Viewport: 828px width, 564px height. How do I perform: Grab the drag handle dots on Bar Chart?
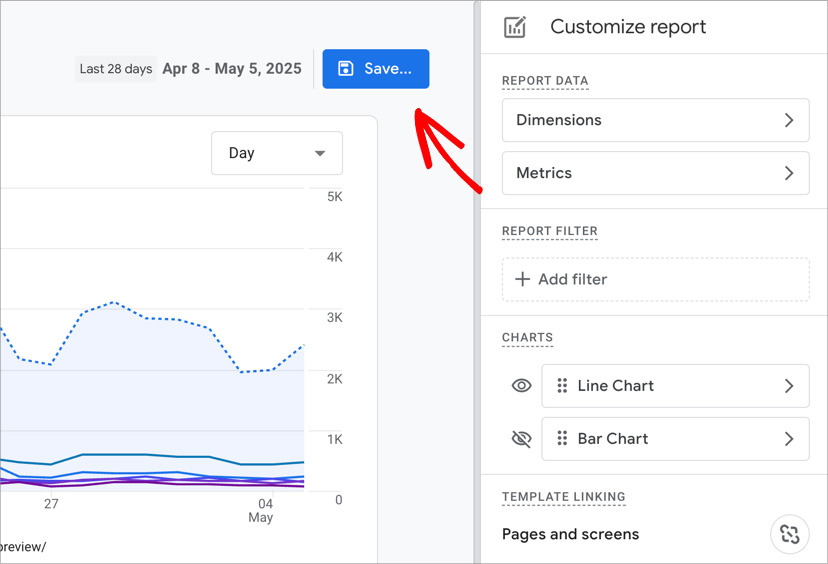tap(562, 438)
